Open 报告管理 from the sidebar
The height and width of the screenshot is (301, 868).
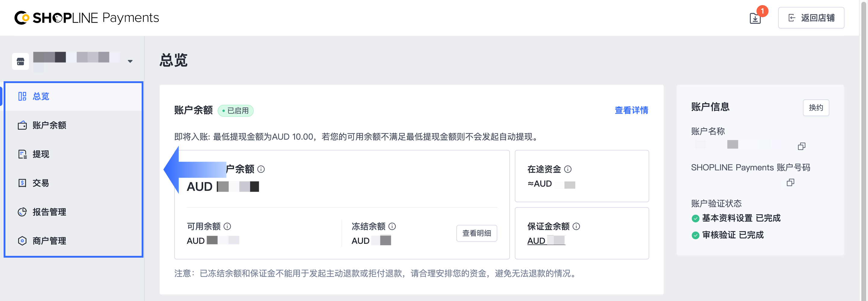coord(49,212)
